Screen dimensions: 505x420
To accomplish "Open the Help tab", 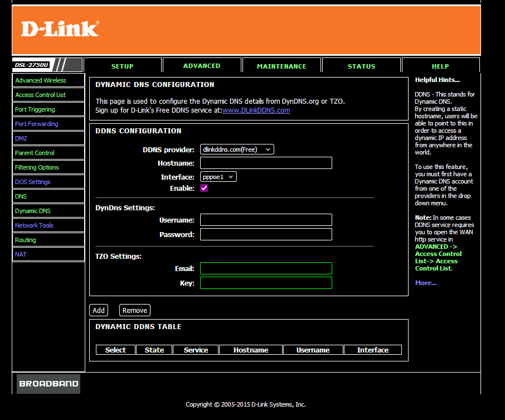I will click(x=440, y=66).
